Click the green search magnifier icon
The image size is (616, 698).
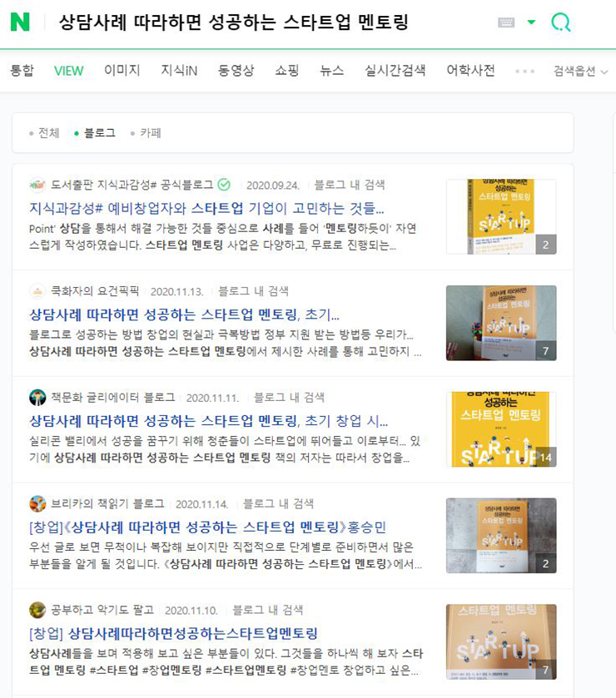pos(561,22)
